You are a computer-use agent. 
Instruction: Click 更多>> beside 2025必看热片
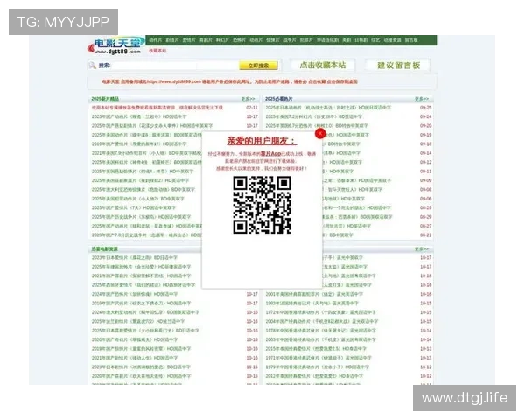click(x=422, y=99)
